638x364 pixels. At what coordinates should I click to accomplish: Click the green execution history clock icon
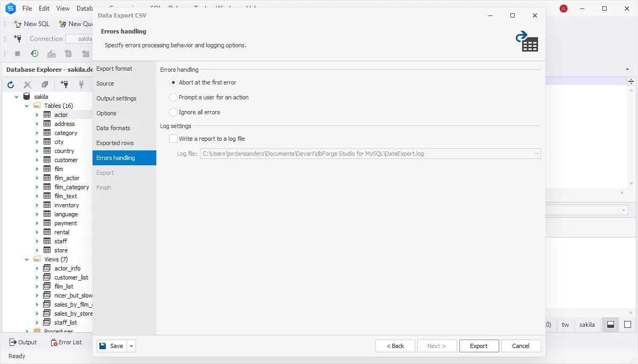(x=35, y=54)
